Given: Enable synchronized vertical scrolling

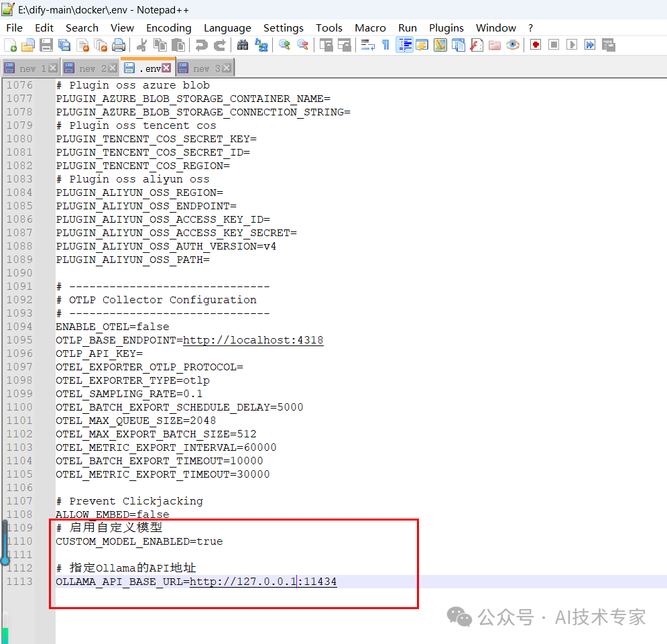Looking at the screenshot, I should click(x=325, y=45).
